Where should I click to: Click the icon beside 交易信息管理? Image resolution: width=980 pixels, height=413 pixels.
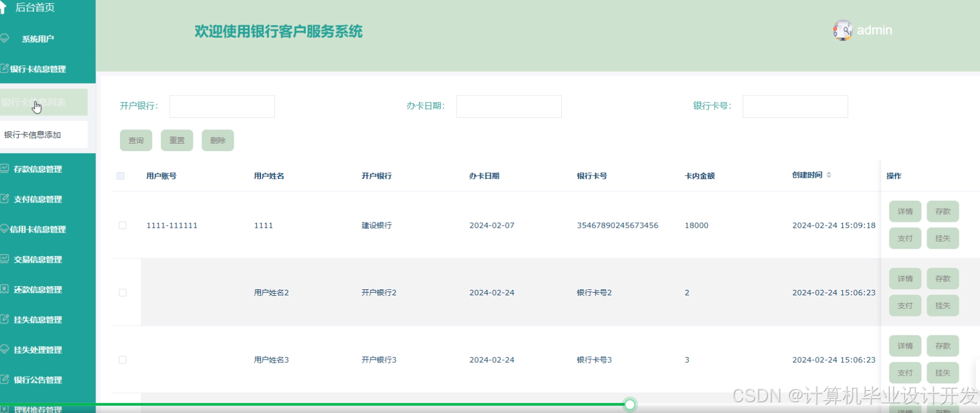tap(4, 259)
